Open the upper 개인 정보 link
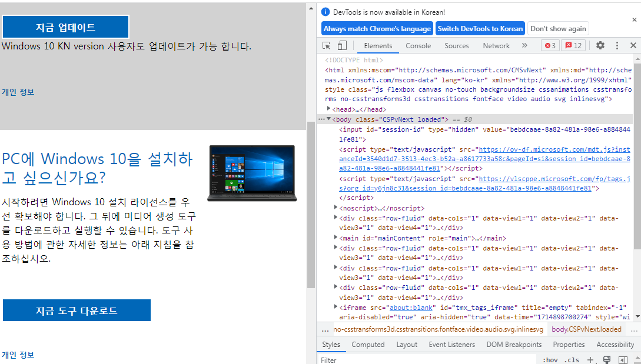This screenshot has width=641, height=364. coord(18,92)
